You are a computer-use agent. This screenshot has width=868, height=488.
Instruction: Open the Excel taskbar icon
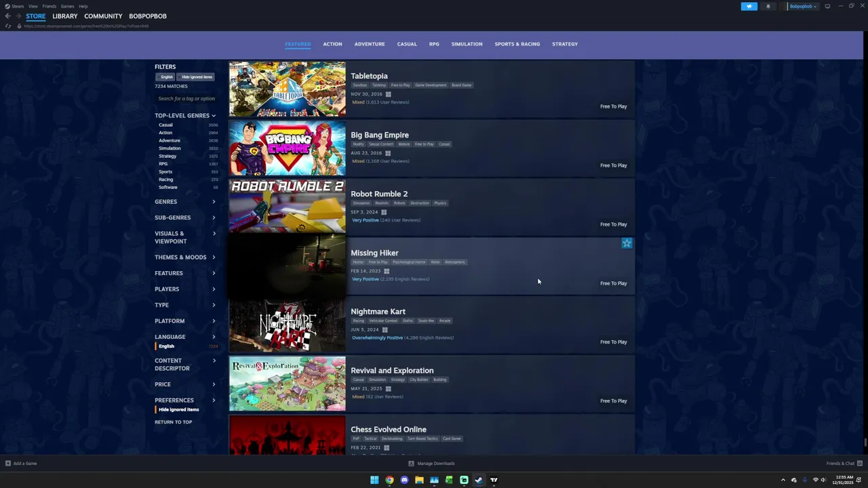point(449,480)
